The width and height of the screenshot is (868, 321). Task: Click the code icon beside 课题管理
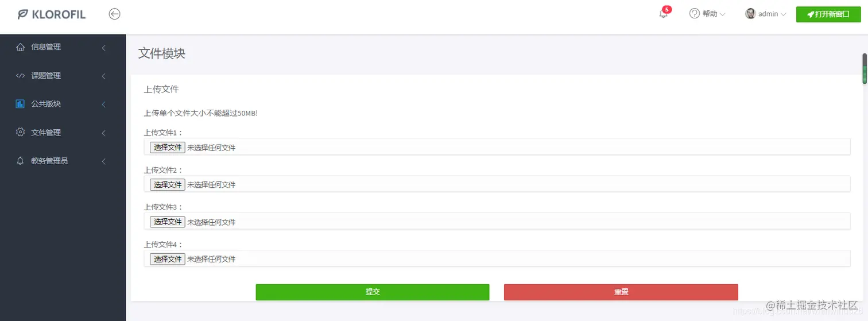[21, 76]
